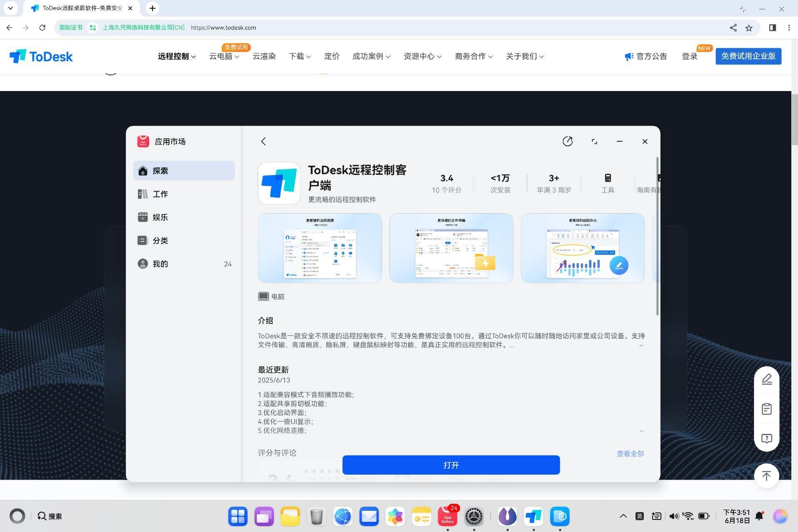View second screenshot 更快捷的文件传输
The width and height of the screenshot is (798, 532).
click(451, 248)
